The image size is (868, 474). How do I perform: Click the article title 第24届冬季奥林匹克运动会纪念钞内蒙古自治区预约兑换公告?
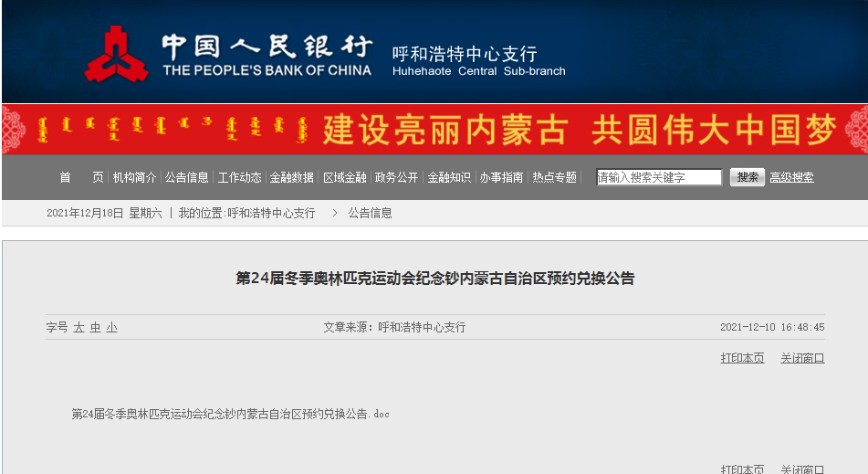tap(435, 278)
